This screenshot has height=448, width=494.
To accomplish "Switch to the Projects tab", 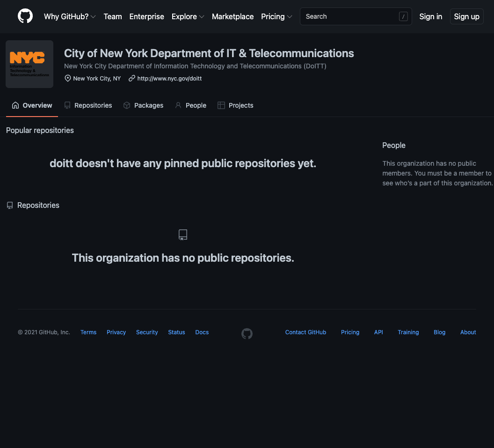I will point(235,105).
